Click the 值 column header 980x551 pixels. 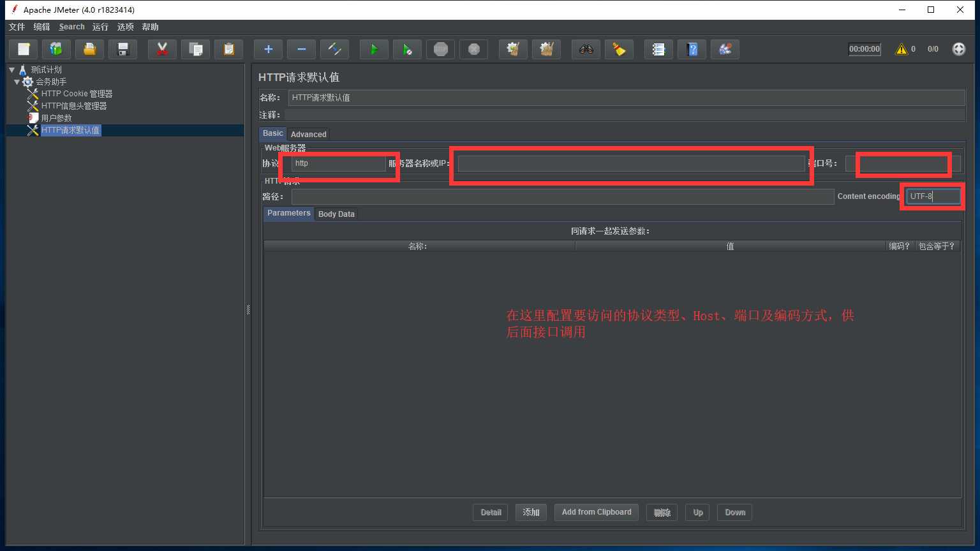click(731, 246)
